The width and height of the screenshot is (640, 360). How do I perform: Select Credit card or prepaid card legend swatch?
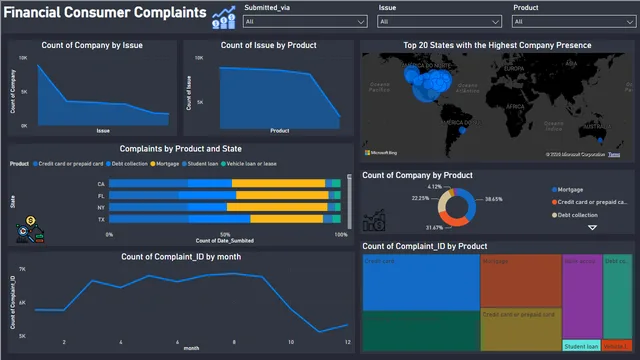click(36, 164)
